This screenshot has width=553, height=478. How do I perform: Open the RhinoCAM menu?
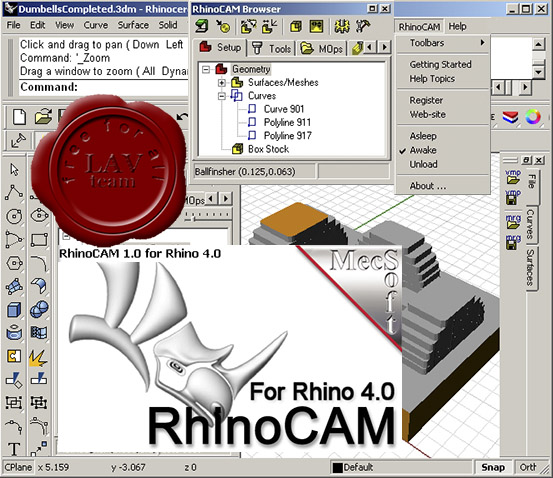(419, 27)
